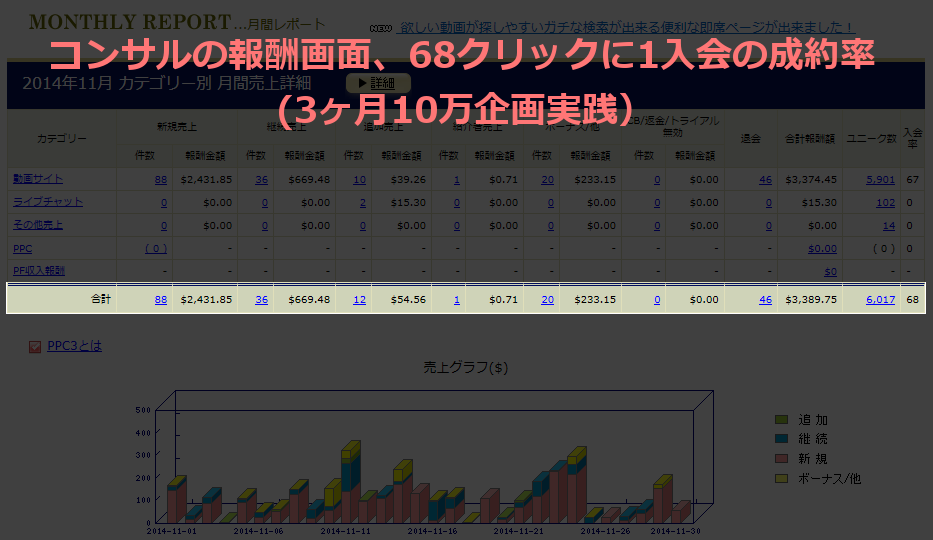
Task: Click the NEW badge icon beside the announcement
Action: click(x=380, y=28)
